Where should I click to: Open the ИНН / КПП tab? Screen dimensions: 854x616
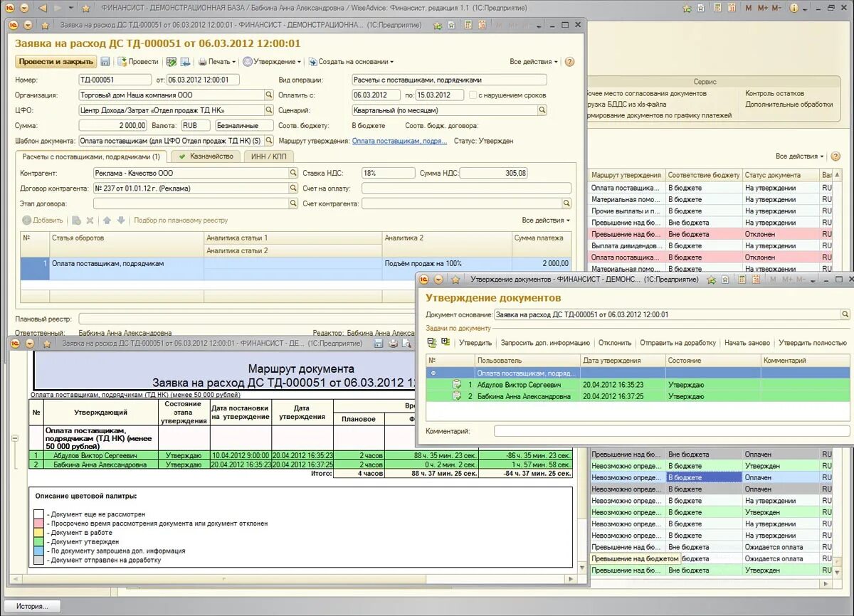(x=268, y=156)
